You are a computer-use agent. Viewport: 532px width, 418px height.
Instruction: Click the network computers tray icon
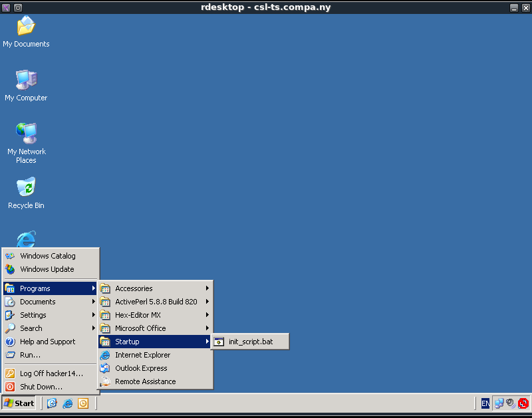(x=499, y=403)
